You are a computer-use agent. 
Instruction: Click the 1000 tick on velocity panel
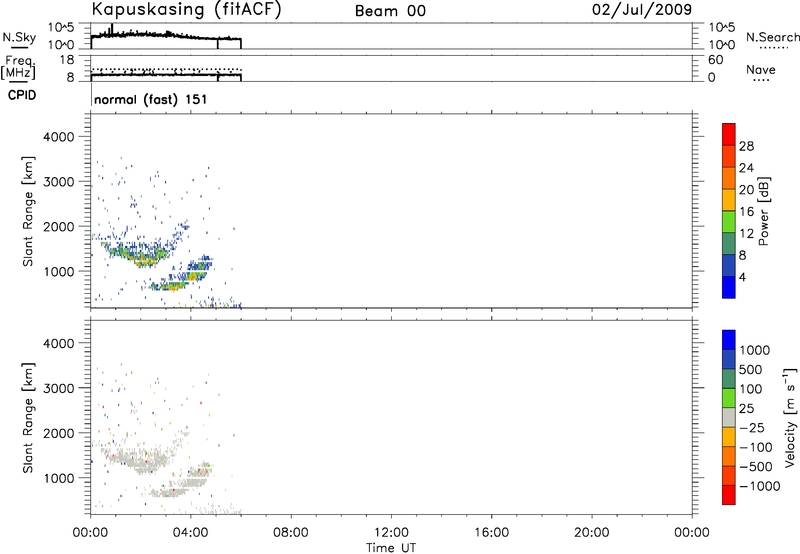59,478
